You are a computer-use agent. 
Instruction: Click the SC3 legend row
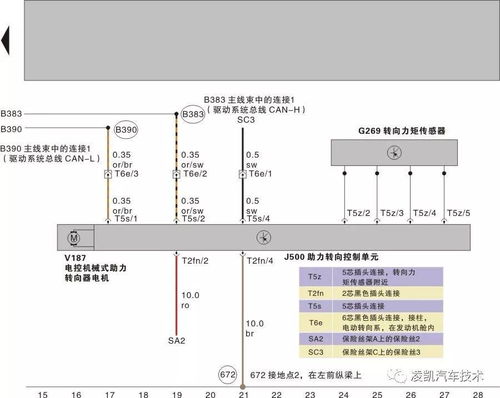371,352
